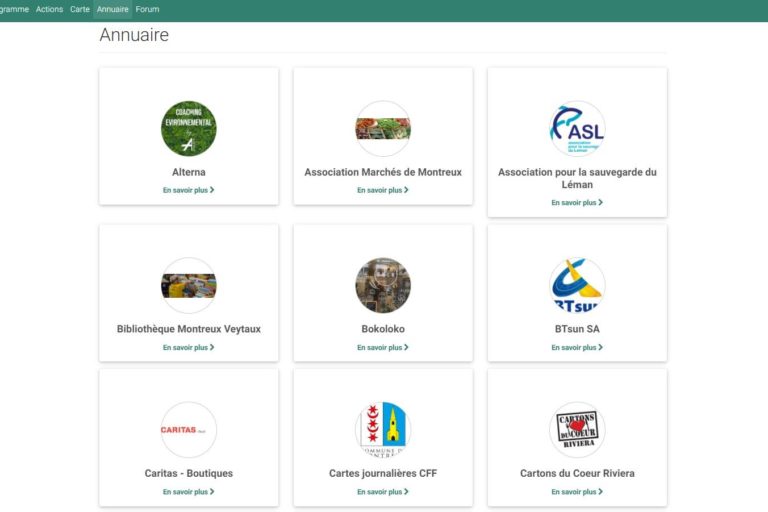The height and width of the screenshot is (512, 768).
Task: Open the Association pour la sauvegarde du Léman title
Action: click(577, 178)
